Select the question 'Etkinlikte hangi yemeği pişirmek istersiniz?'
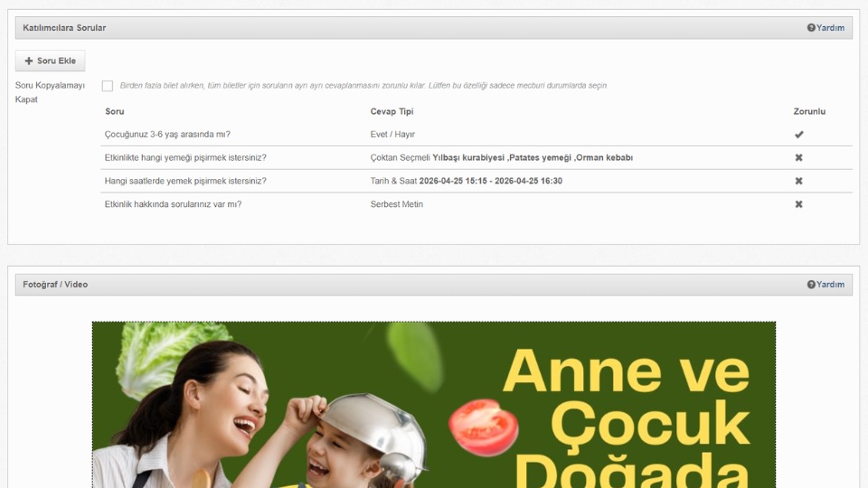The height and width of the screenshot is (488, 868). tap(185, 158)
